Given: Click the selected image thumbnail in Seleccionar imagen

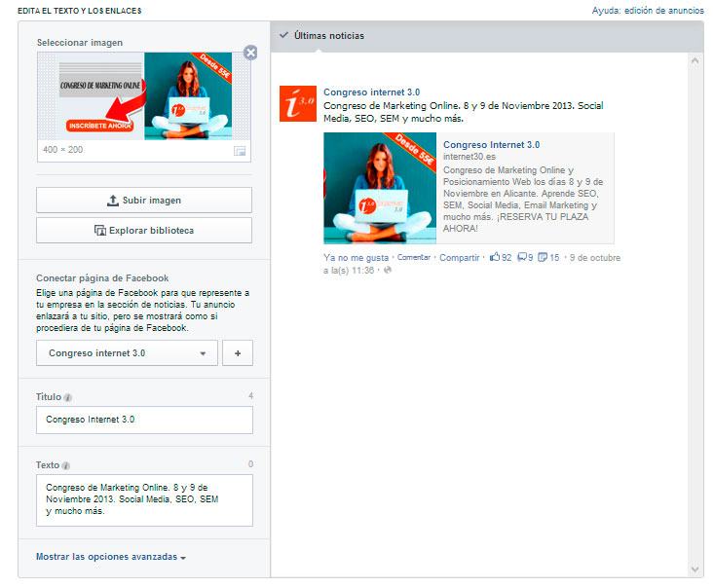Looking at the screenshot, I should [x=144, y=96].
